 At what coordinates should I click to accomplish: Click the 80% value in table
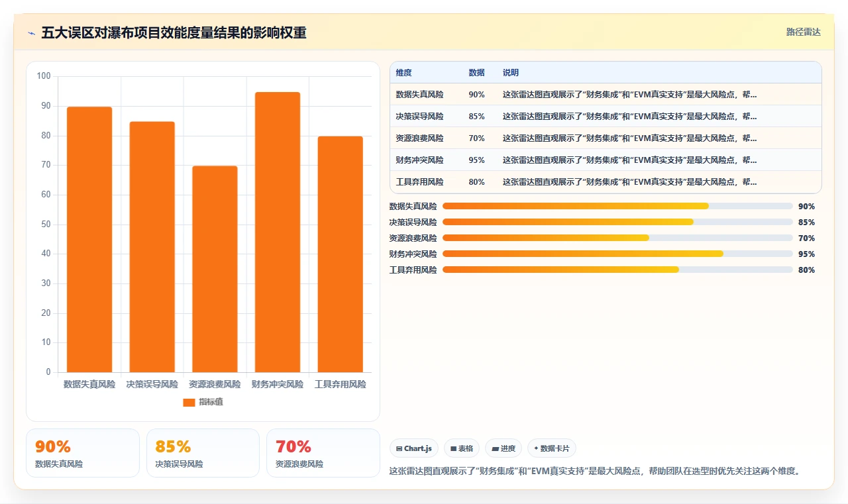[476, 182]
